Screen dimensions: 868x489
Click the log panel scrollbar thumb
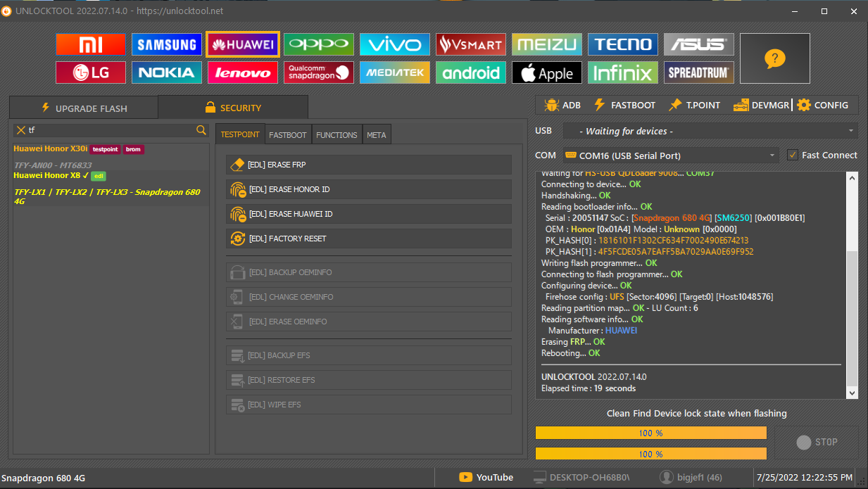tap(853, 318)
